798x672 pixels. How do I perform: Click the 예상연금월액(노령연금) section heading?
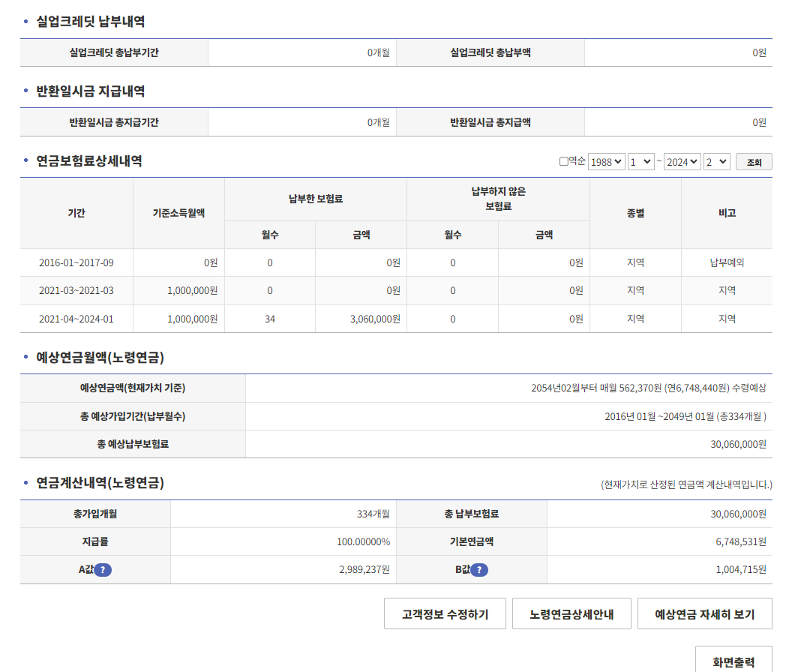(x=100, y=358)
